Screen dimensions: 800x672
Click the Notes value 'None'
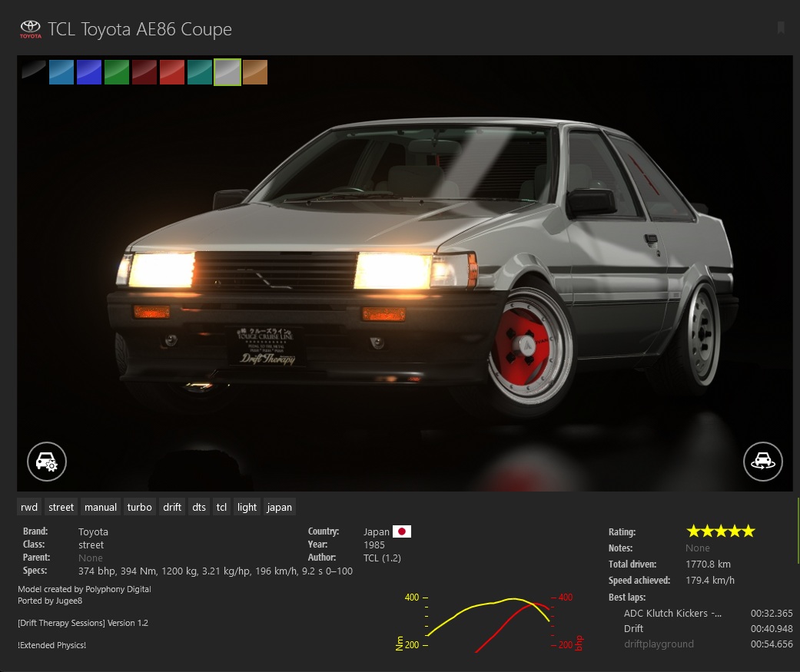coord(698,548)
